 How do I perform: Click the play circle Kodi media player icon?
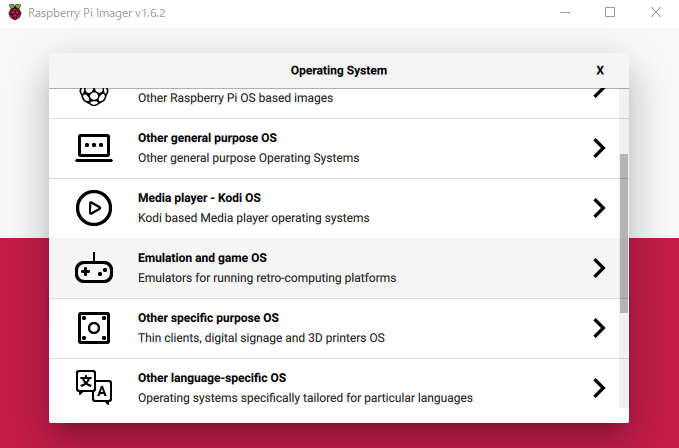(x=94, y=208)
